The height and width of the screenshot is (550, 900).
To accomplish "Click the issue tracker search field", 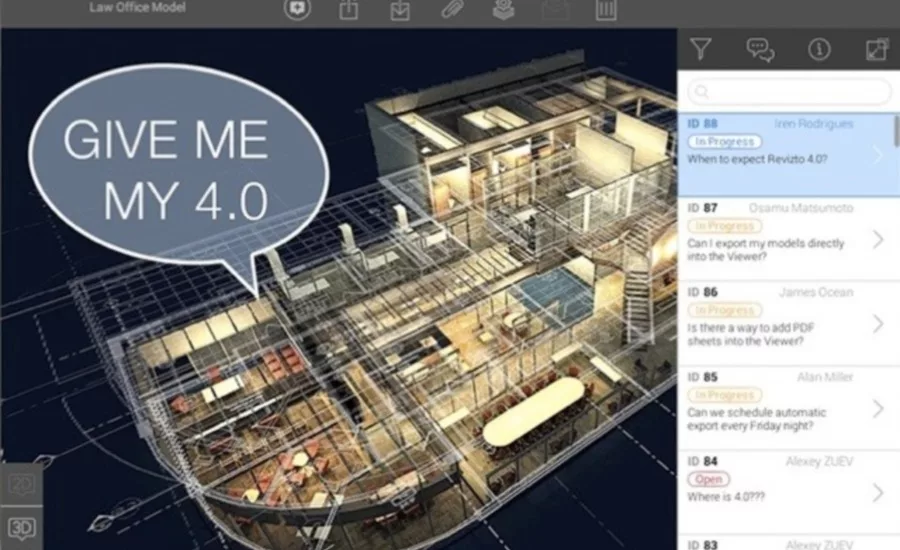I will (789, 91).
